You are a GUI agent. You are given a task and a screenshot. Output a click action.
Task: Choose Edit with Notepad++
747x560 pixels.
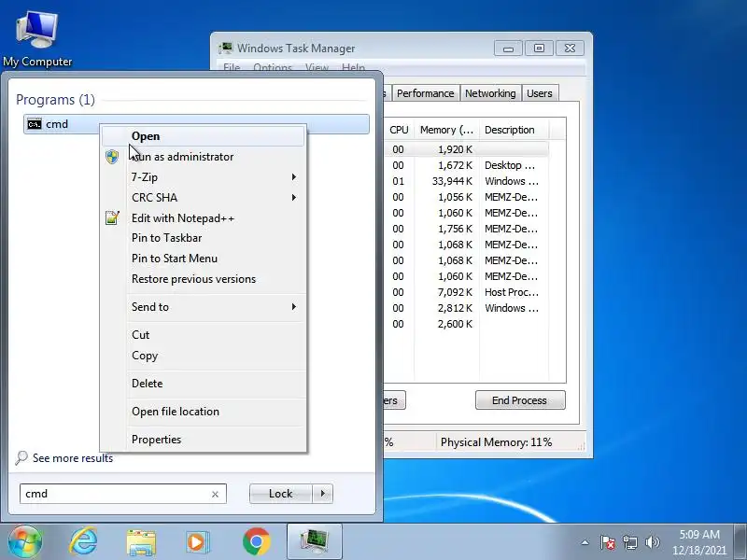click(203, 218)
